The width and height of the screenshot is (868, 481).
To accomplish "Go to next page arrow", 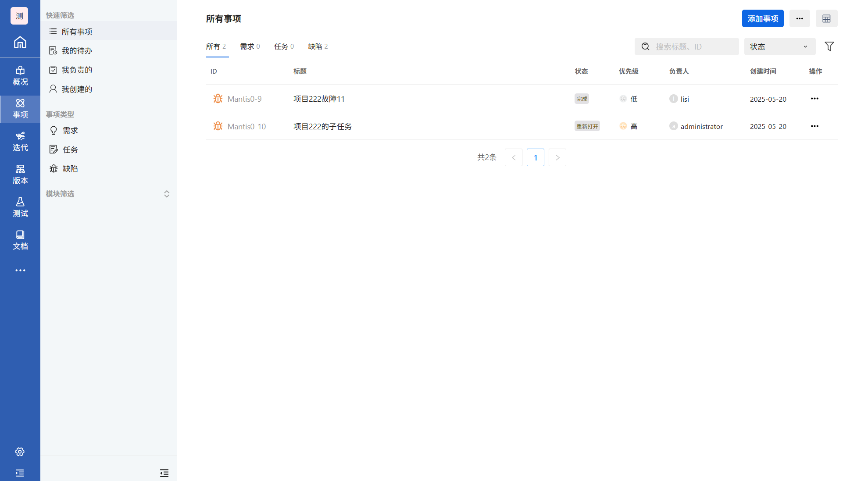I will click(557, 157).
